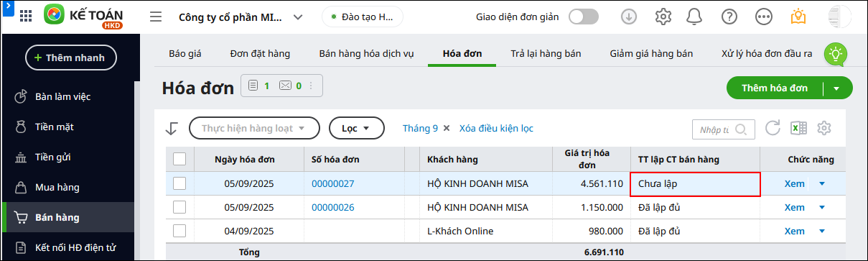Open the help question mark icon
868x261 pixels.
click(x=729, y=17)
